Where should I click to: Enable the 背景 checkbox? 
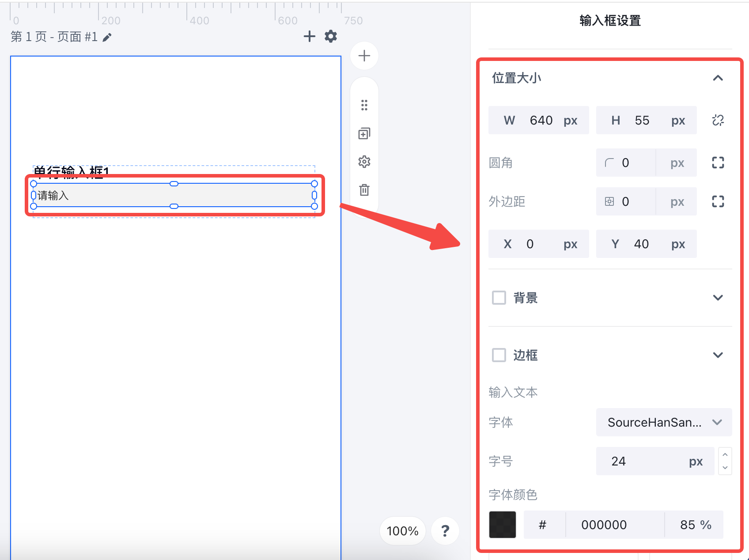coord(499,298)
